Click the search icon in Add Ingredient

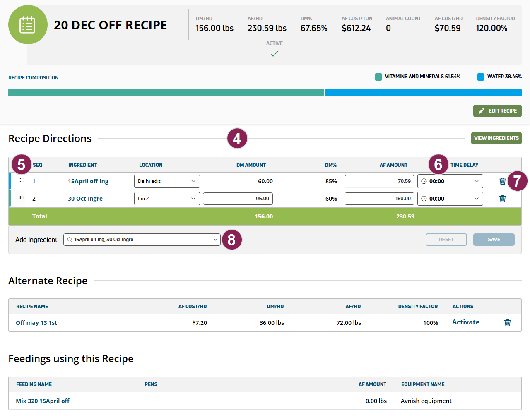click(x=70, y=240)
